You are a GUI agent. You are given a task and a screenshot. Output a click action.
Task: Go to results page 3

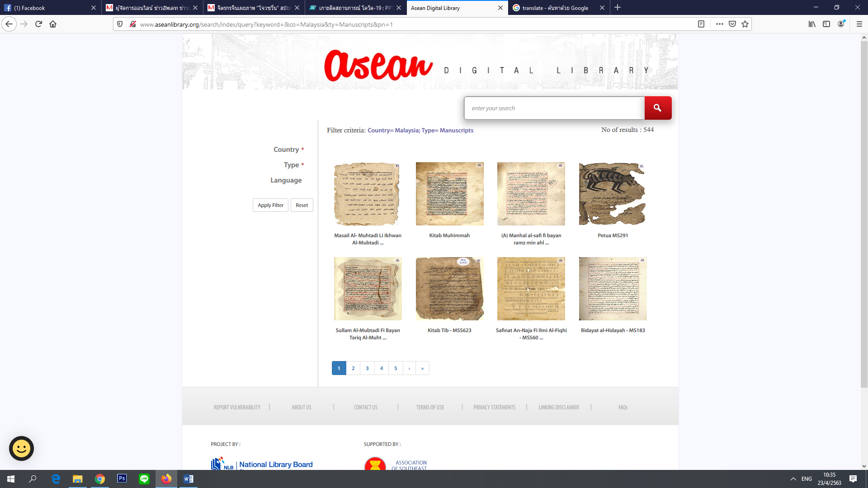tap(367, 368)
